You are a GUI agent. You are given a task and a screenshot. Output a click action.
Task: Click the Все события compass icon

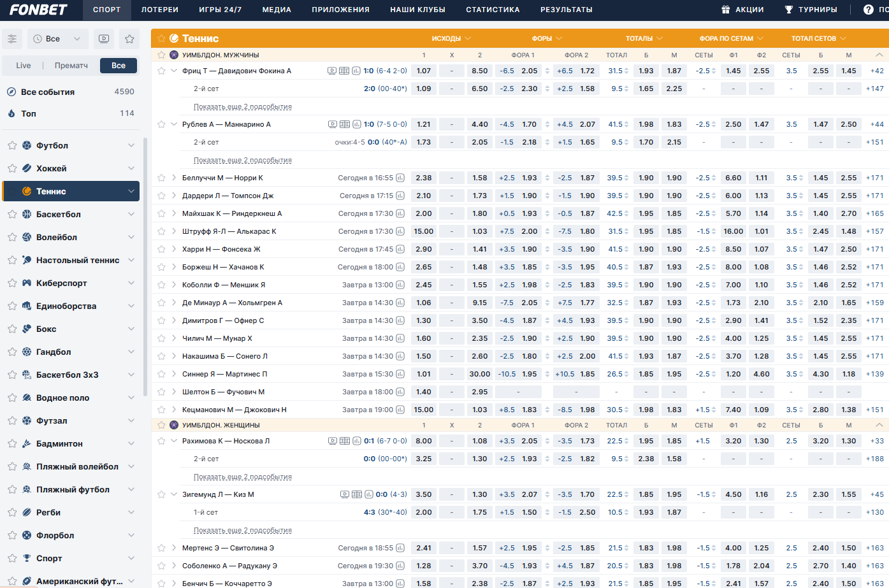(x=11, y=92)
